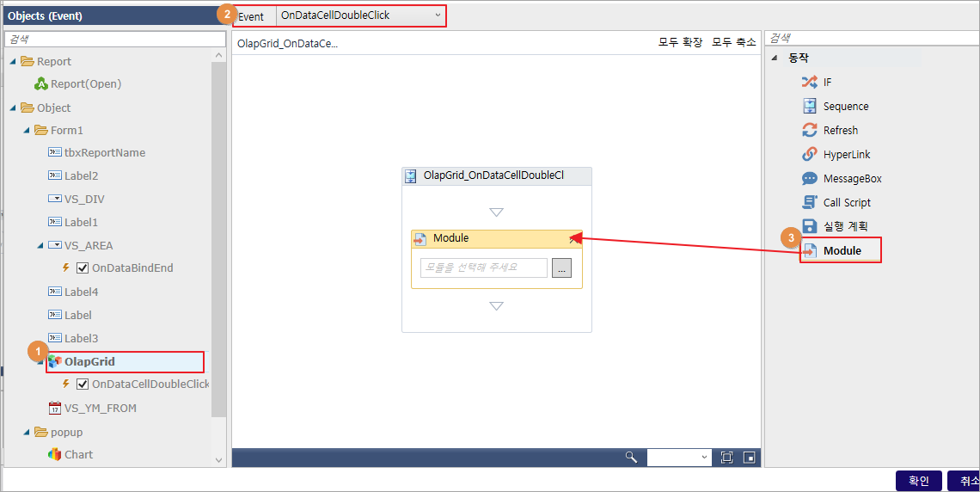Toggle the OnDataCellDoubleClick checkbox
The height and width of the screenshot is (492, 980).
point(83,384)
